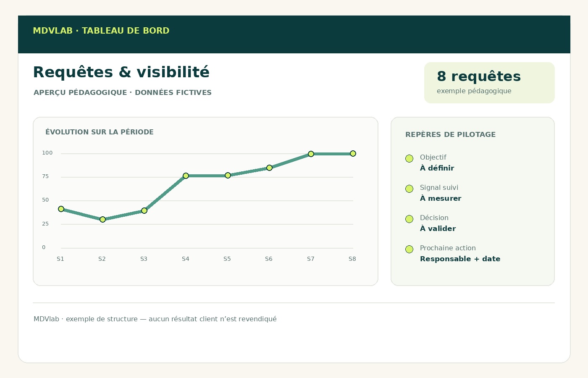The height and width of the screenshot is (378, 588).
Task: Select the S8 data point on the line
Action: [x=353, y=153]
